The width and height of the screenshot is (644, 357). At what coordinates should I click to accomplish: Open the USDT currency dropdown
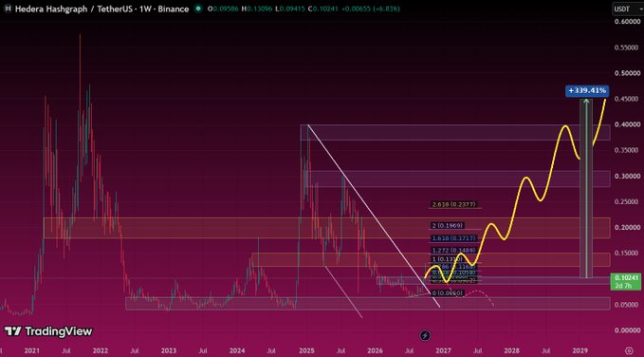point(627,9)
